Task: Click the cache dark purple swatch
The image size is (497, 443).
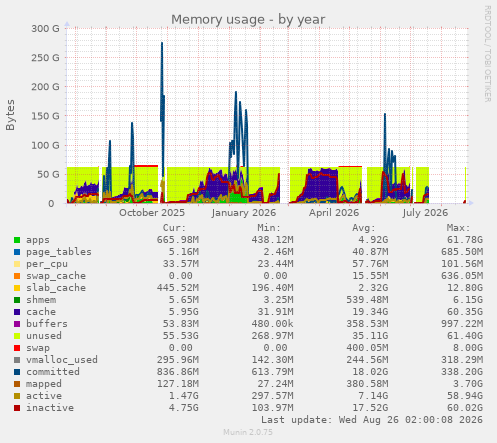Action: click(x=17, y=312)
